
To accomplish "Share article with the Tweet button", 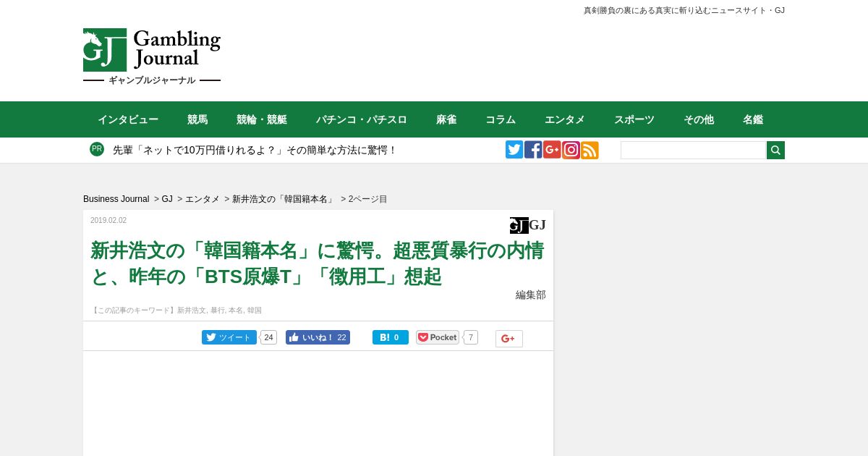I will (229, 337).
